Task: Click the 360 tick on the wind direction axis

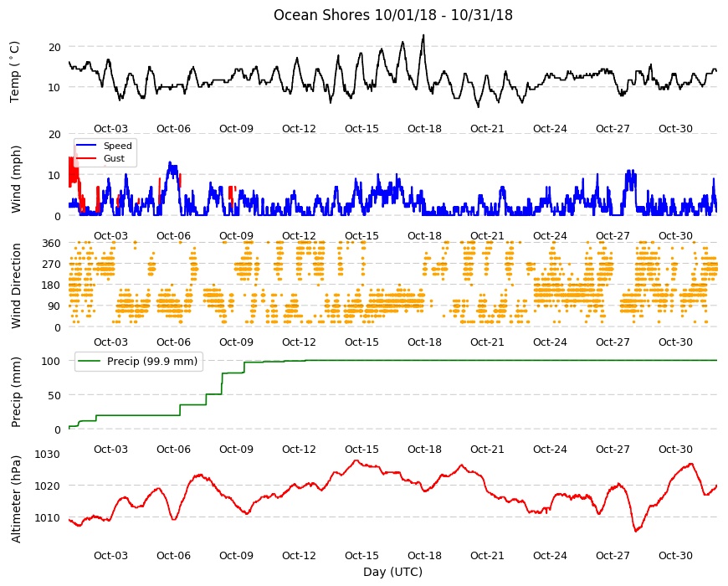Action: pos(52,244)
